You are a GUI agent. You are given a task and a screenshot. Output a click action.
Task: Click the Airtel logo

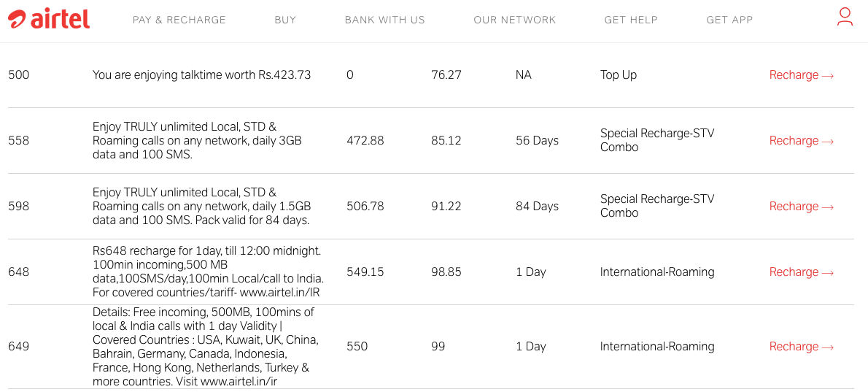click(49, 20)
